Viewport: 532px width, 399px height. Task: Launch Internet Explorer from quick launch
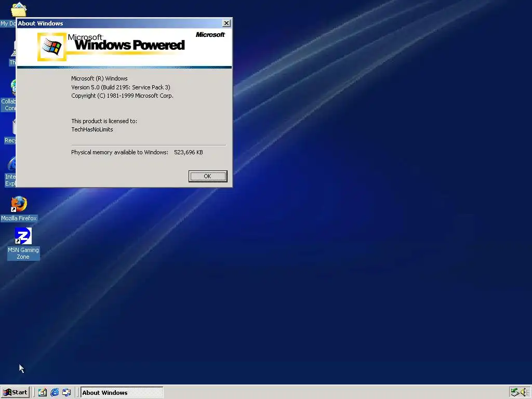55,392
